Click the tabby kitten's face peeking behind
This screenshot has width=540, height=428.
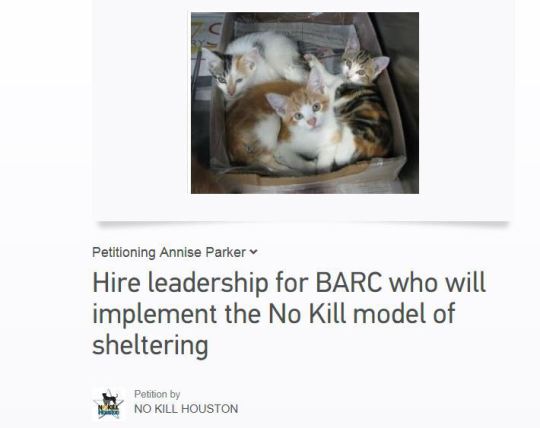(362, 65)
